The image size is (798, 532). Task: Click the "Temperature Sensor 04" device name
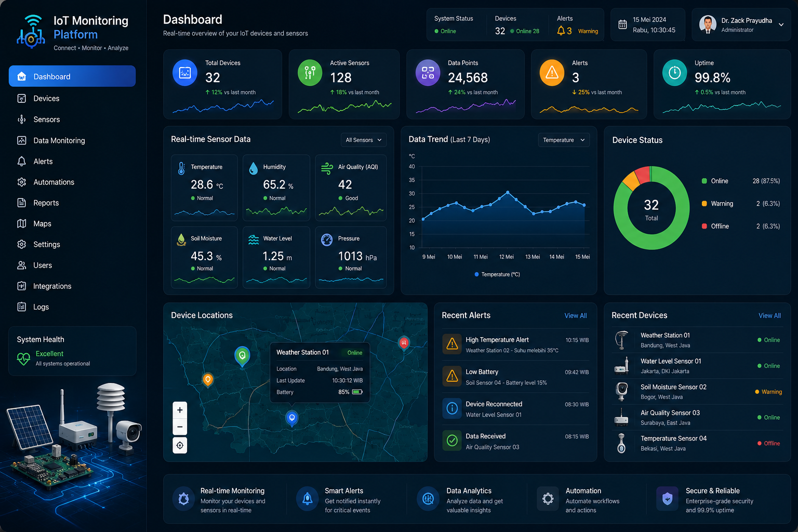(x=673, y=438)
